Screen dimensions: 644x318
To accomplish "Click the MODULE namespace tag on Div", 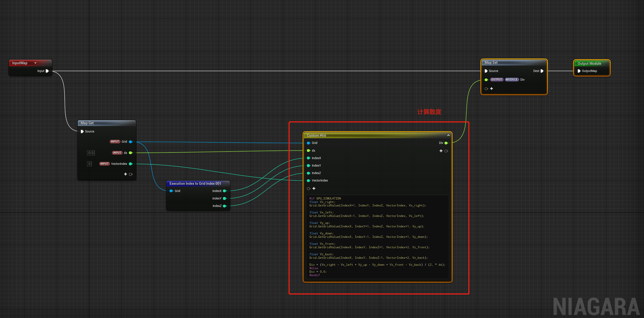I will (x=512, y=80).
